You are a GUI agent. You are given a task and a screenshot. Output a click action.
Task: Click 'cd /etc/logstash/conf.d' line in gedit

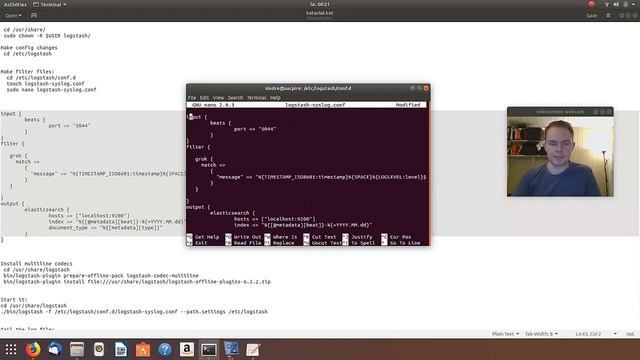(x=41, y=78)
